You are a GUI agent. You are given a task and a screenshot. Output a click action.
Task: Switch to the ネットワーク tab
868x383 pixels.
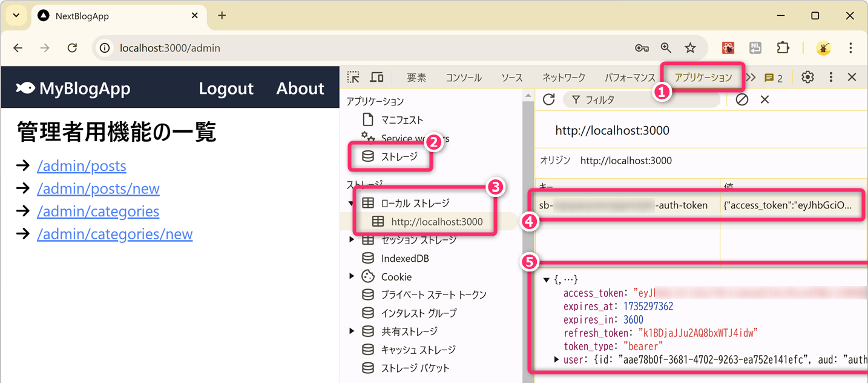[564, 78]
